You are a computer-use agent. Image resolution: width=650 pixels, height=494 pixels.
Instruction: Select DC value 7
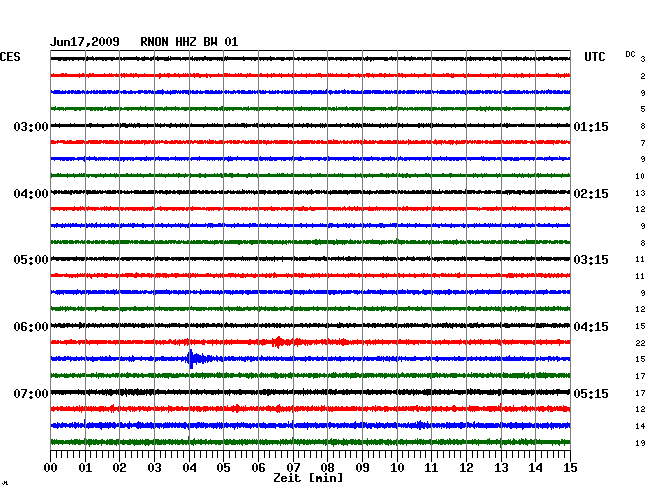tap(643, 143)
